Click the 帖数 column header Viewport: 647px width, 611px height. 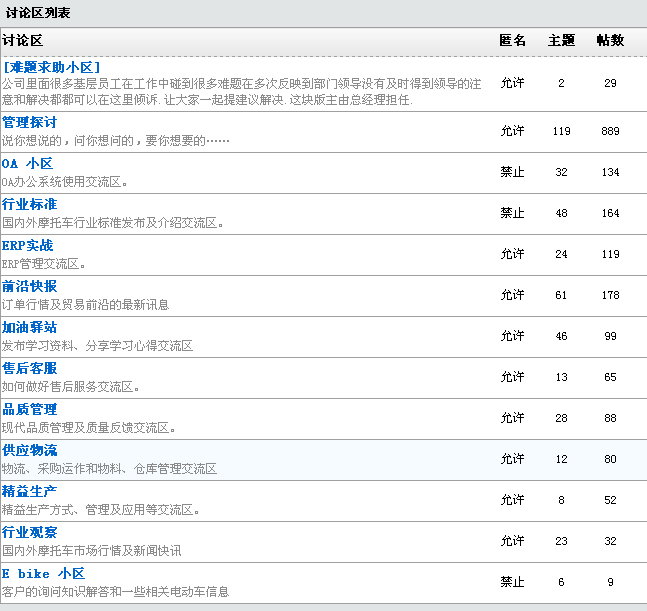pyautogui.click(x=610, y=41)
